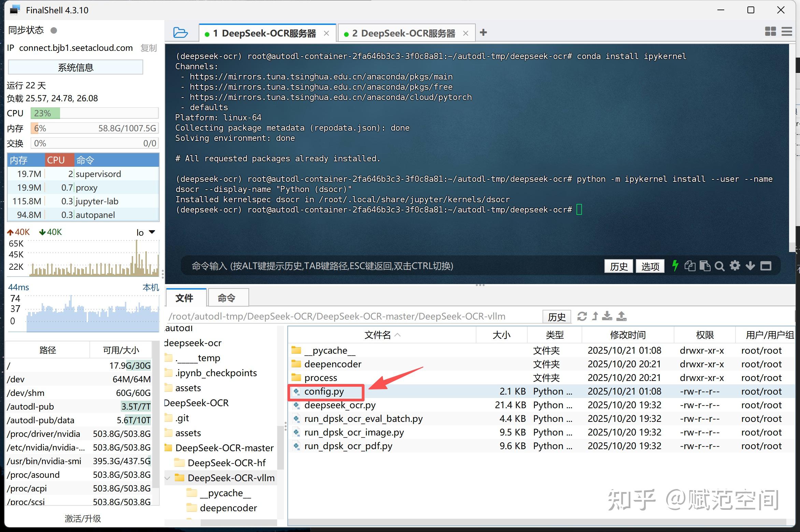Upload a file using the upload icon
Image resolution: width=800 pixels, height=532 pixels.
click(621, 316)
